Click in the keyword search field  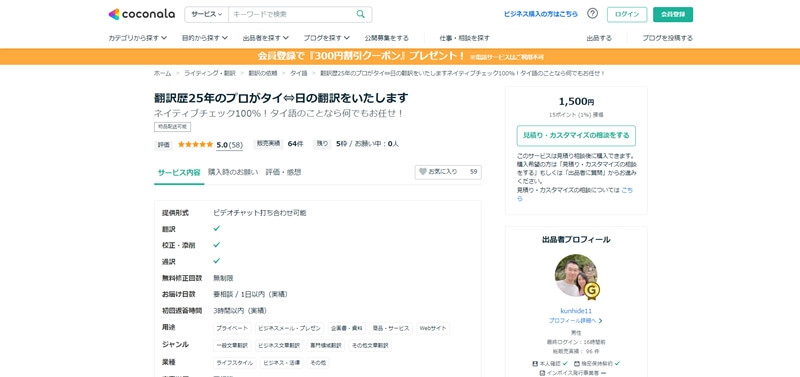tap(291, 14)
